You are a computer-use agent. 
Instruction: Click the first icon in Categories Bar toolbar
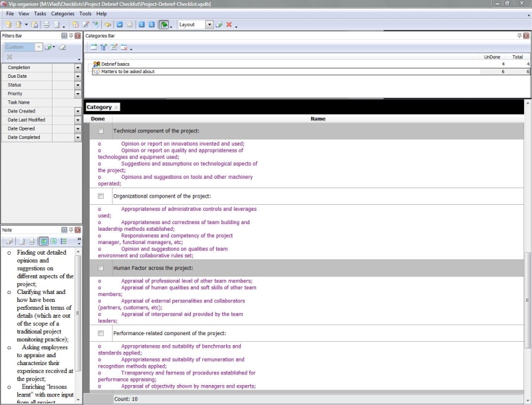94,47
